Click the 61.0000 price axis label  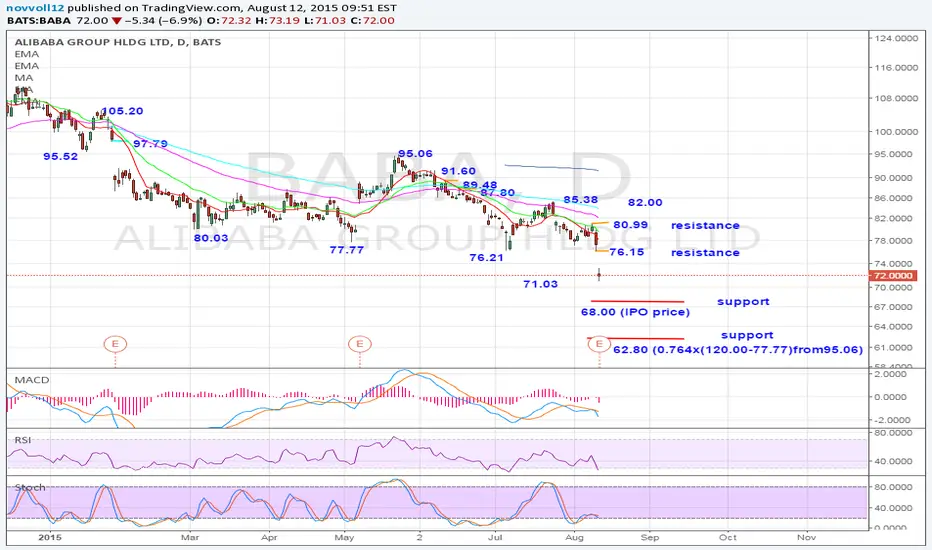tap(893, 347)
